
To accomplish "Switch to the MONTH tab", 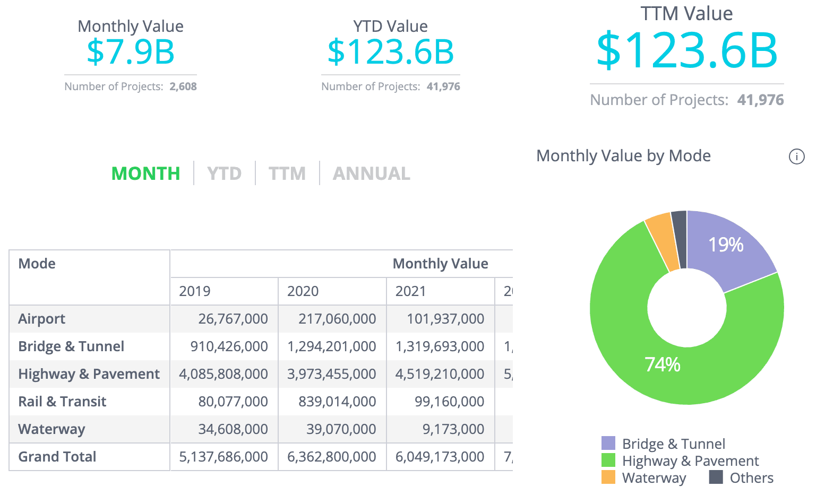I will 146,173.
